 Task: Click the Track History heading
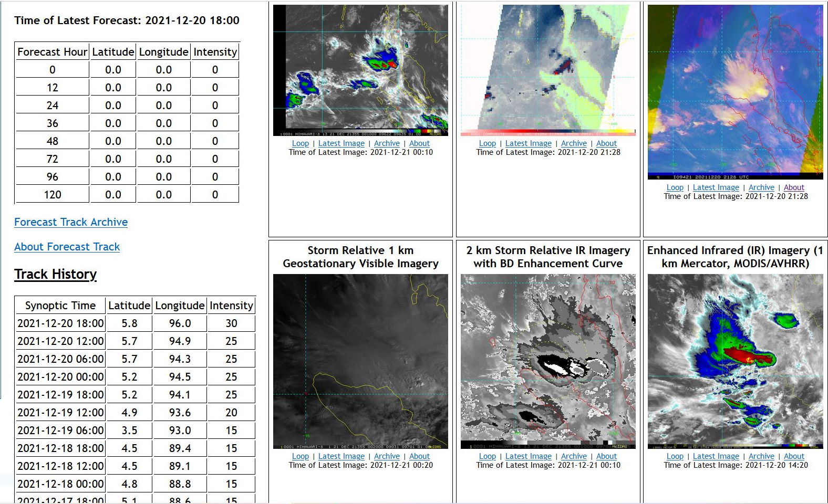coord(56,274)
